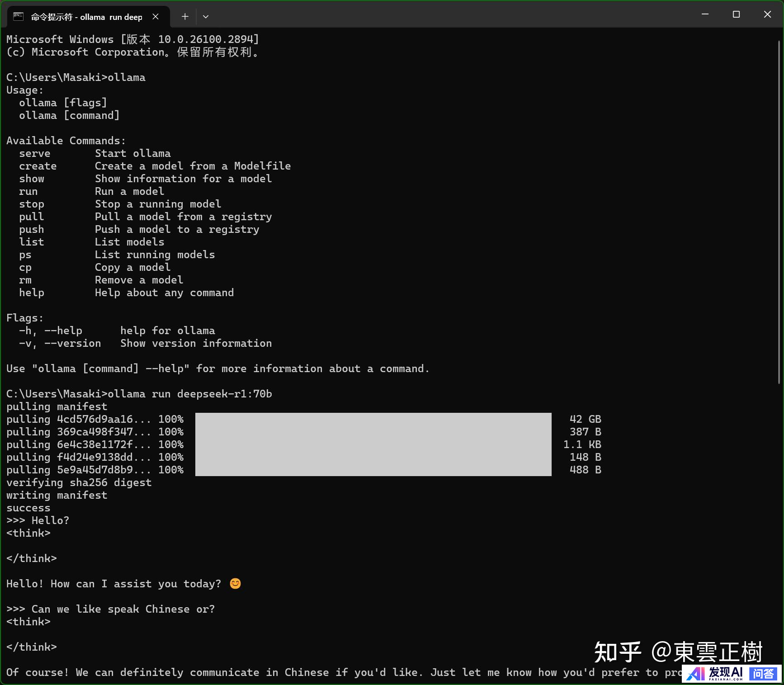Click 'Use "ollama [command] --help"' hint line
Screen dimensions: 784x685
217,369
